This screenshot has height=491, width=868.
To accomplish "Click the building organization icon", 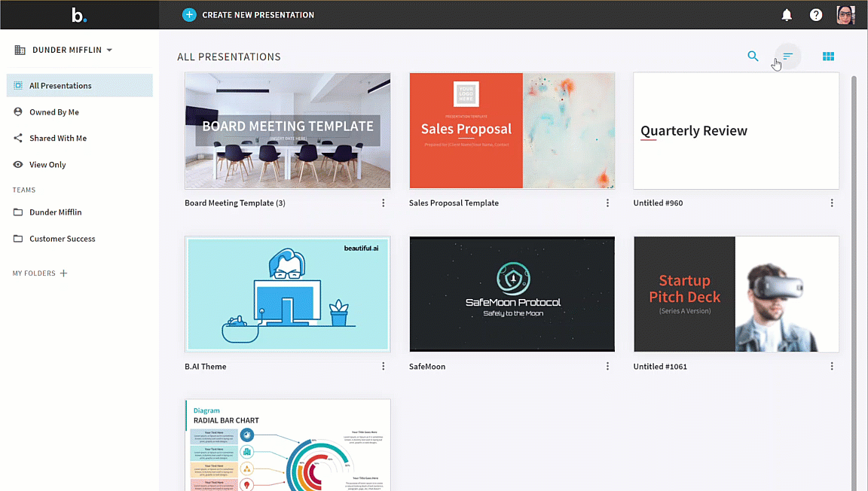I will 20,50.
